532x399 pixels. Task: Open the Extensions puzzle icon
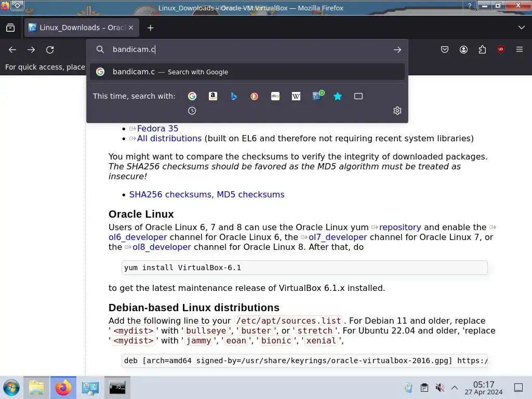482,49
